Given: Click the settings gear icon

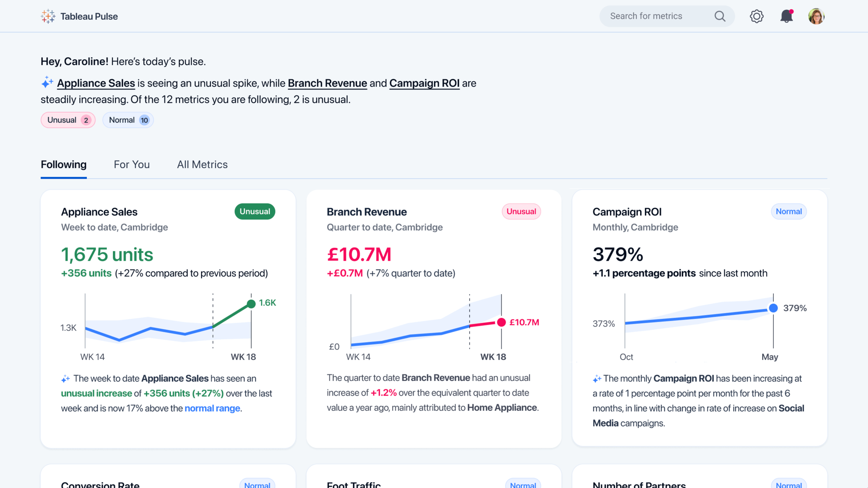Looking at the screenshot, I should pos(757,16).
